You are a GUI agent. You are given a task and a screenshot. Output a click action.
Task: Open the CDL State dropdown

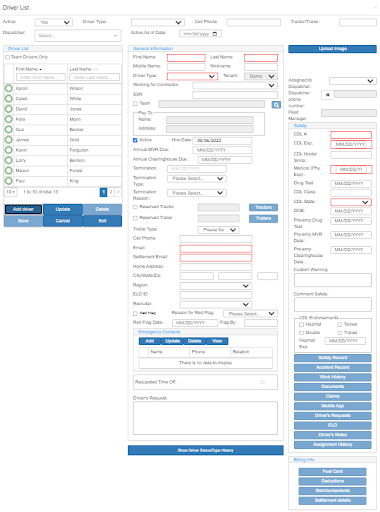point(351,202)
